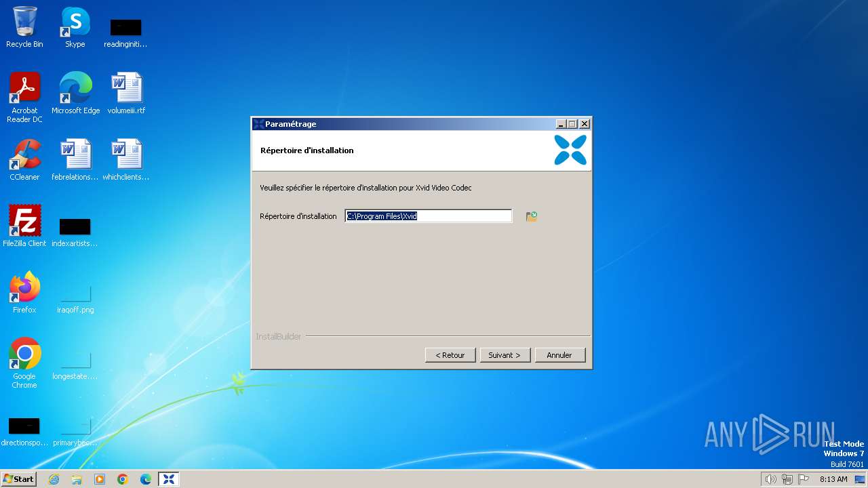
Task: Click the Show desktop tray button
Action: 860,479
